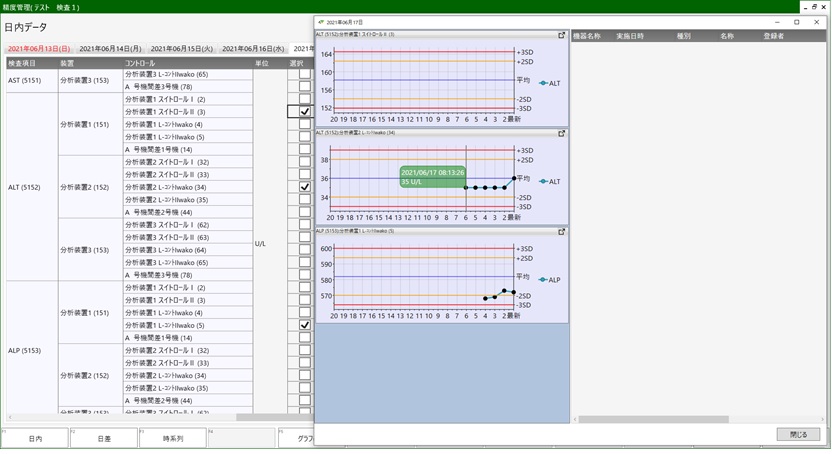Click the 日内 function button
832x454 pixels.
(35, 438)
